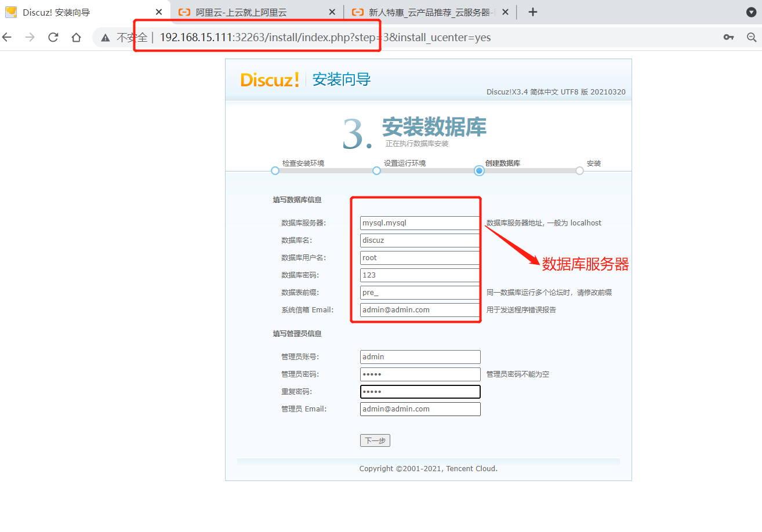Reload the current page
The image size is (762, 532).
point(53,38)
